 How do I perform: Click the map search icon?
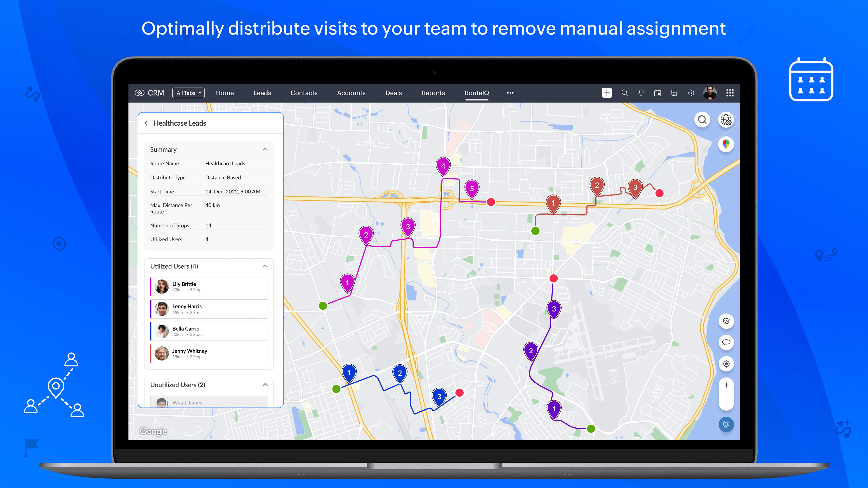(702, 120)
